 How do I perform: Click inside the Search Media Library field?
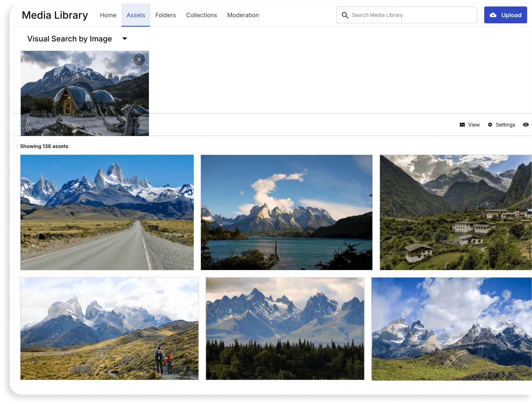(x=407, y=15)
